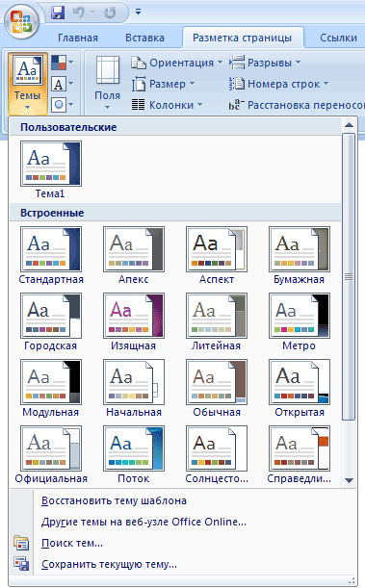Click the Встроенные section header

pos(175,213)
